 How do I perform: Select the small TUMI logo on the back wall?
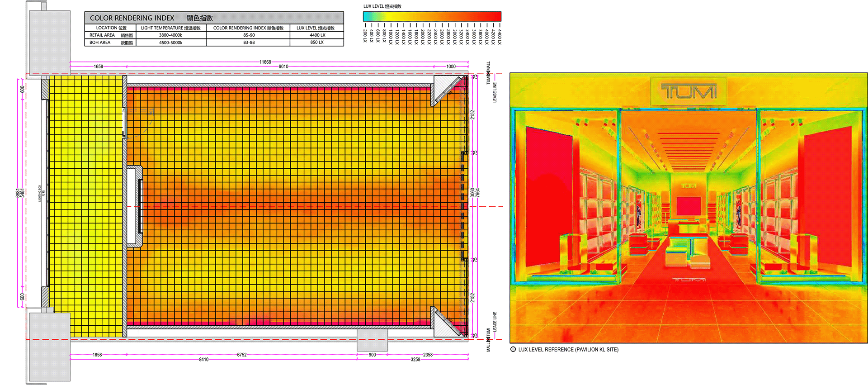(x=689, y=186)
